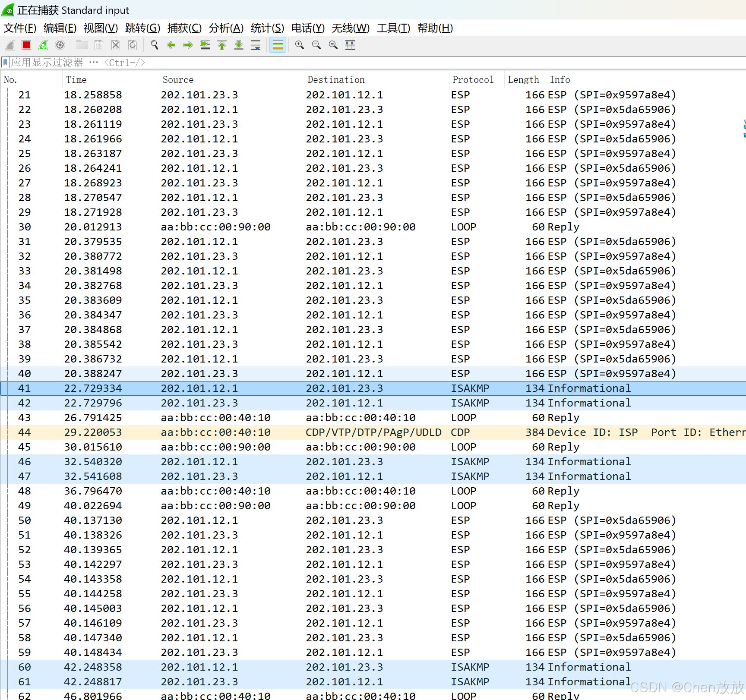Open the find packet tool
Screen dimensions: 746x700
(154, 45)
